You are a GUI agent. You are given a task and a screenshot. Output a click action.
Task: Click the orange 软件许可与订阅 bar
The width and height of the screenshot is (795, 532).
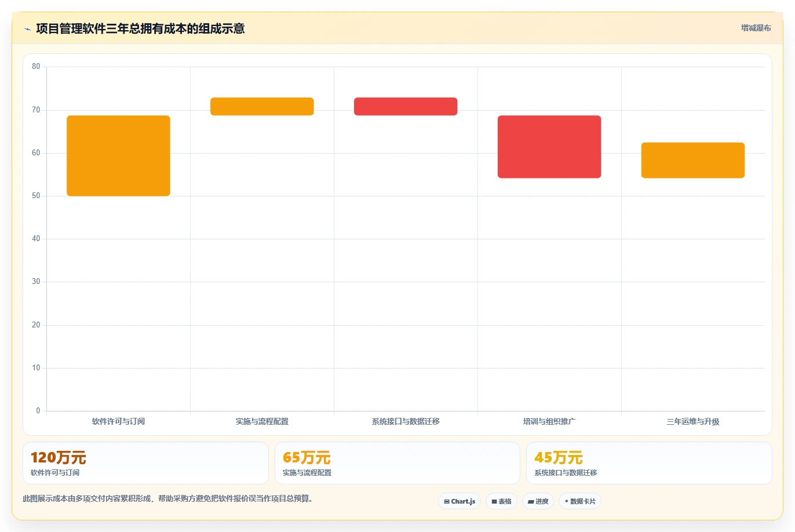(x=118, y=156)
